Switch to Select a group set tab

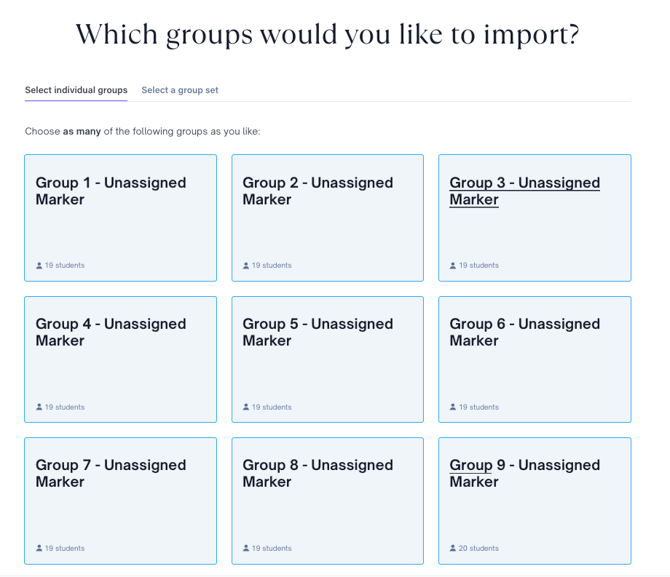point(180,90)
